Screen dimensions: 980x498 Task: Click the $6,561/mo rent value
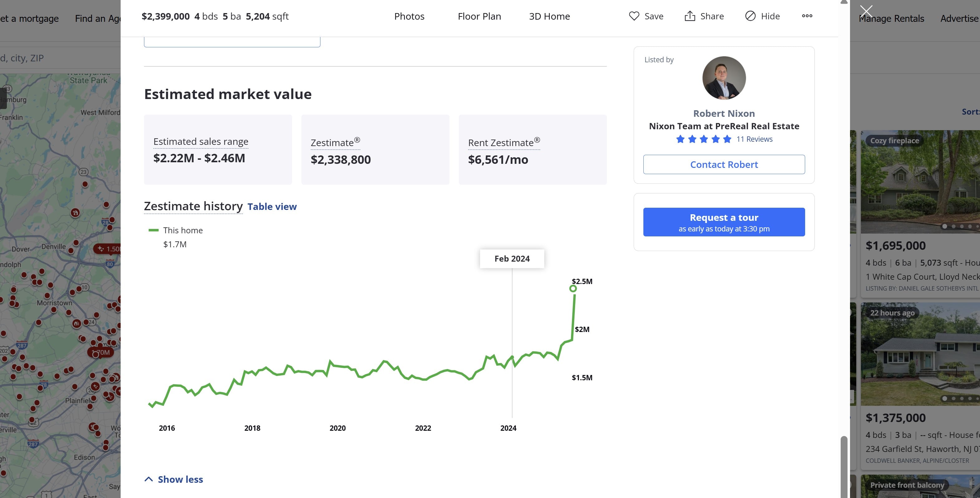pos(498,159)
